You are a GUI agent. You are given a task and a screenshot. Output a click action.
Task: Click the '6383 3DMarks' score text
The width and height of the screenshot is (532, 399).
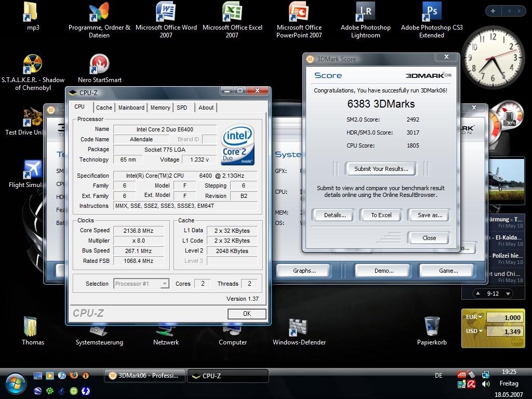[x=381, y=104]
